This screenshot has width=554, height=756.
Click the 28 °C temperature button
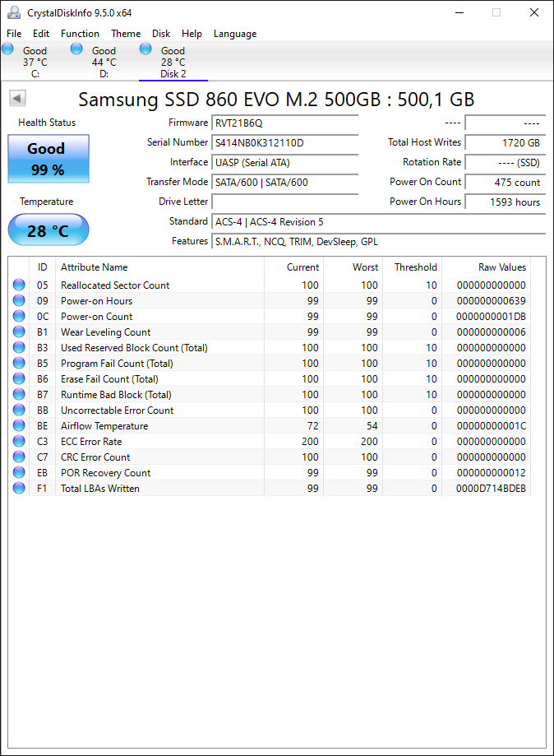click(x=48, y=230)
